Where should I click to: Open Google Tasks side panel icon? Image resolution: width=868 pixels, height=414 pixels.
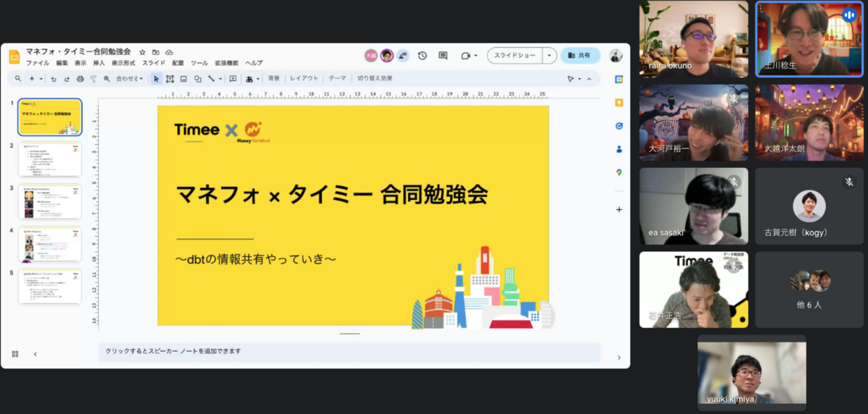pos(619,125)
